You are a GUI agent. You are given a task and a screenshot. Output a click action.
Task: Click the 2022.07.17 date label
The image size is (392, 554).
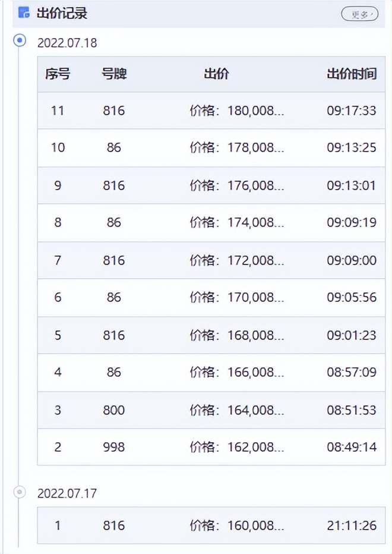click(67, 493)
